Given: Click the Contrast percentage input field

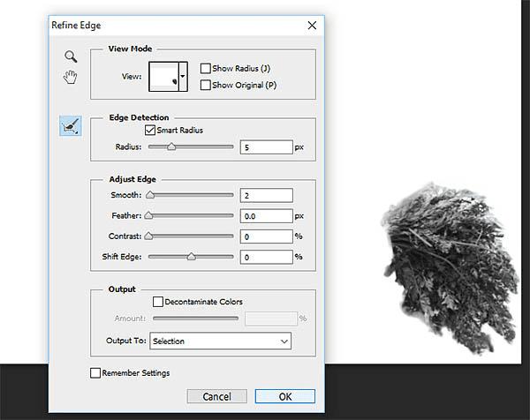Looking at the screenshot, I should click(x=267, y=236).
